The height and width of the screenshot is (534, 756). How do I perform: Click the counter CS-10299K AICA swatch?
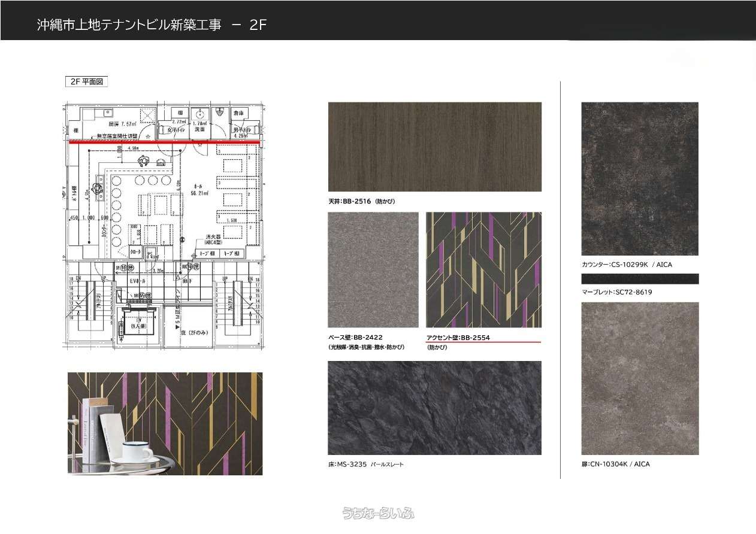[x=640, y=178]
